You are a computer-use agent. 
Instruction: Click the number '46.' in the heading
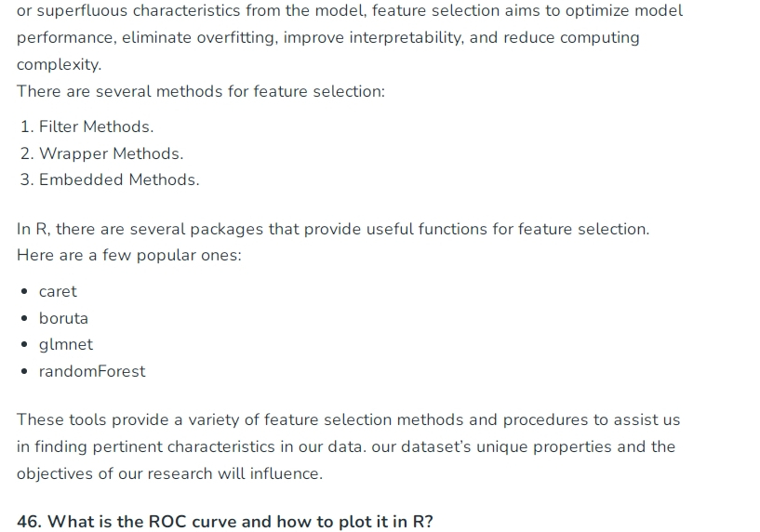tap(30, 522)
